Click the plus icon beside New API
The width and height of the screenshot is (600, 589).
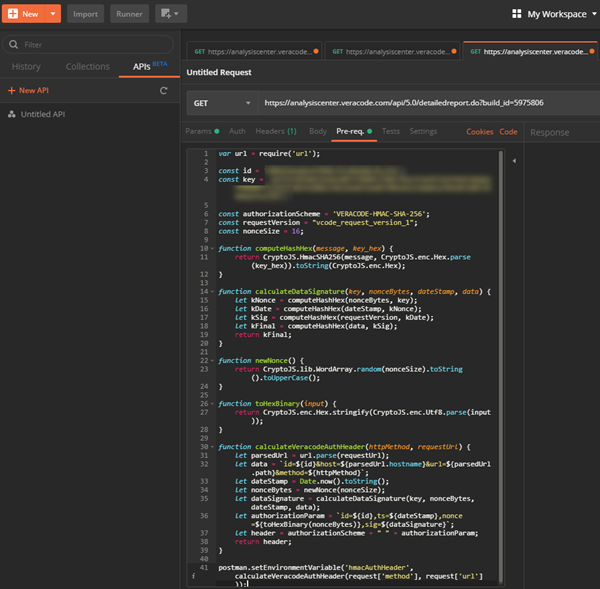click(x=10, y=91)
